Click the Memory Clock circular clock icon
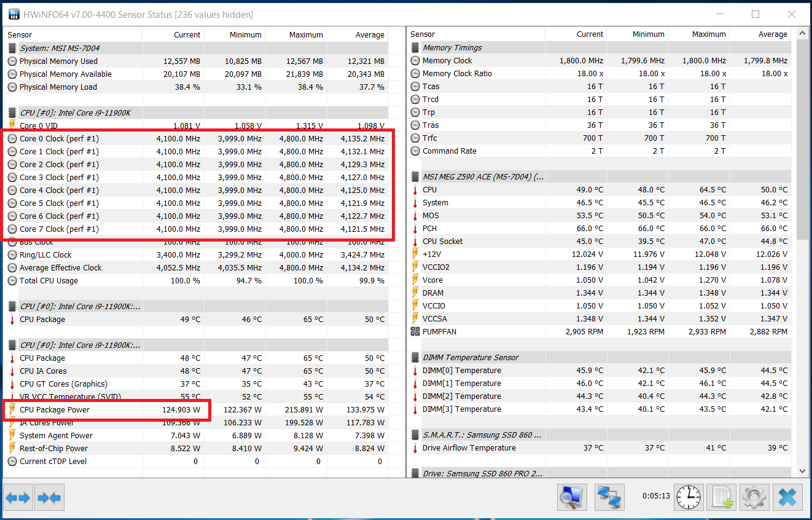 (x=415, y=61)
